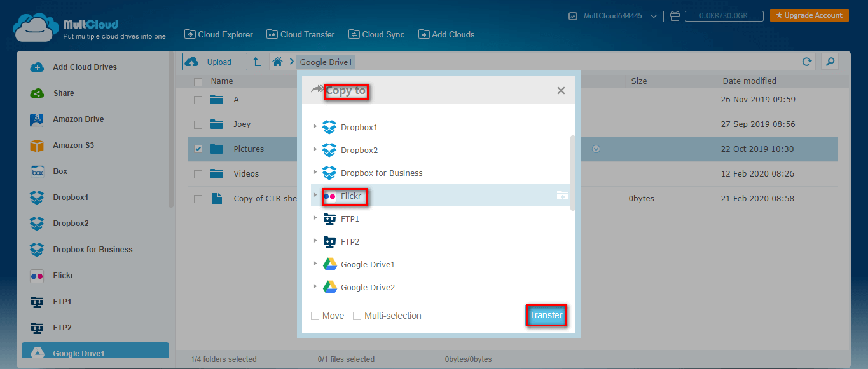Click Dropbox1 icon in sidebar

pyautogui.click(x=37, y=198)
